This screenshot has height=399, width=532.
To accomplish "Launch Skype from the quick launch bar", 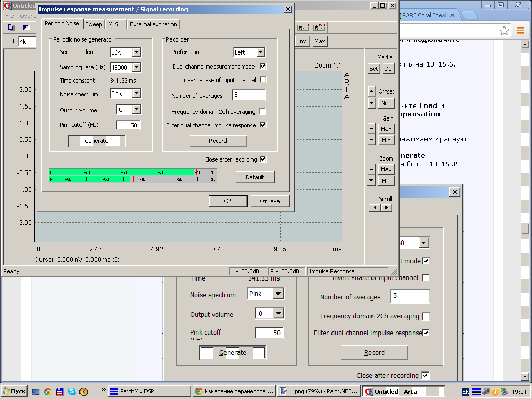I will pyautogui.click(x=71, y=391).
